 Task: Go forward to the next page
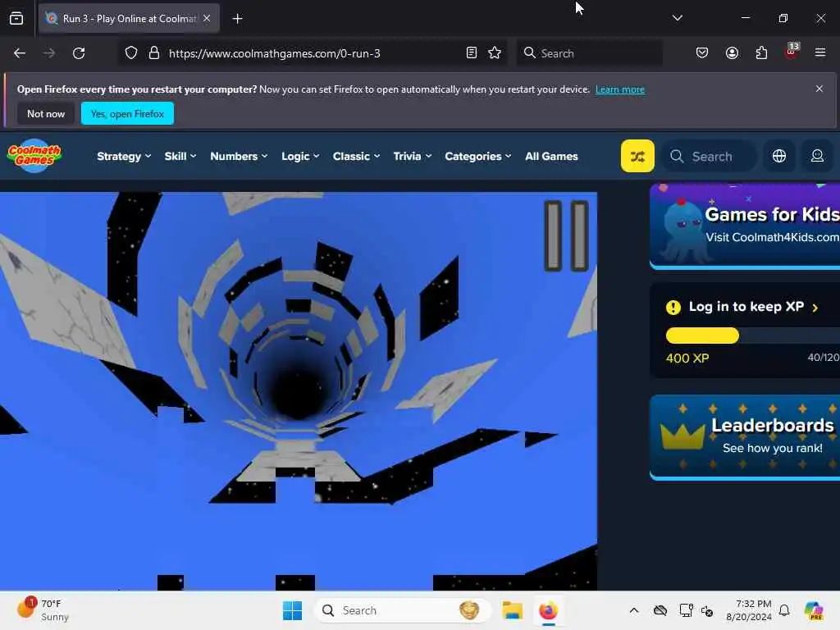48,53
